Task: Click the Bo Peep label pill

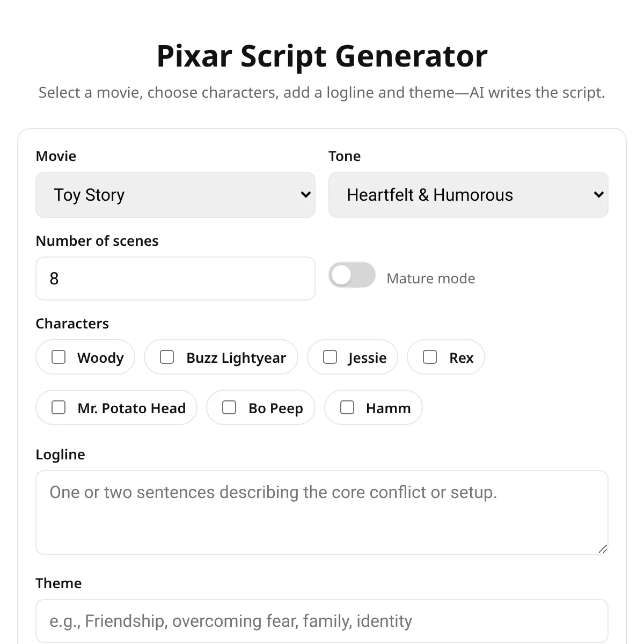Action: coord(261,407)
